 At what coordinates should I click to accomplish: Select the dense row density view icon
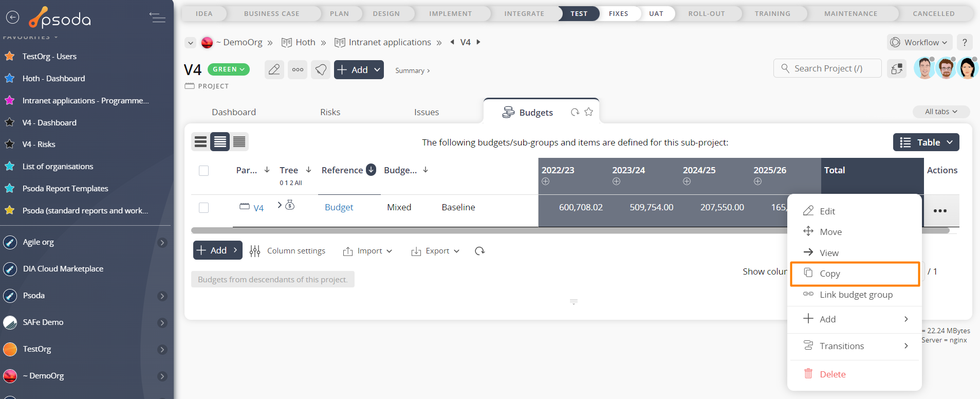pyautogui.click(x=239, y=141)
